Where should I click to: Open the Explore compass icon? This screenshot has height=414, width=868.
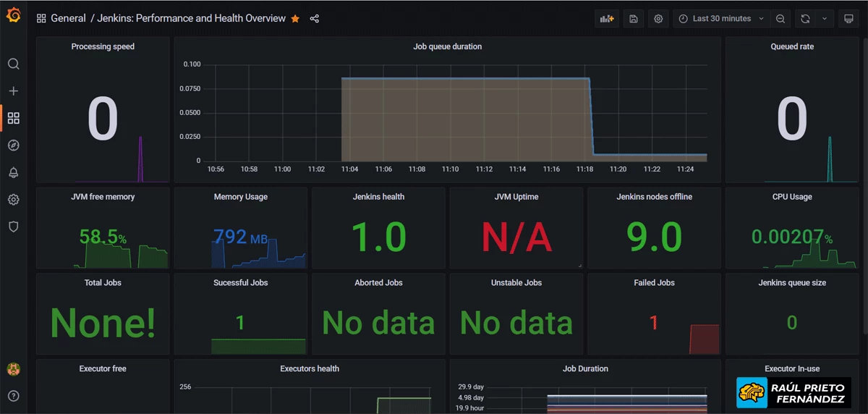point(13,145)
